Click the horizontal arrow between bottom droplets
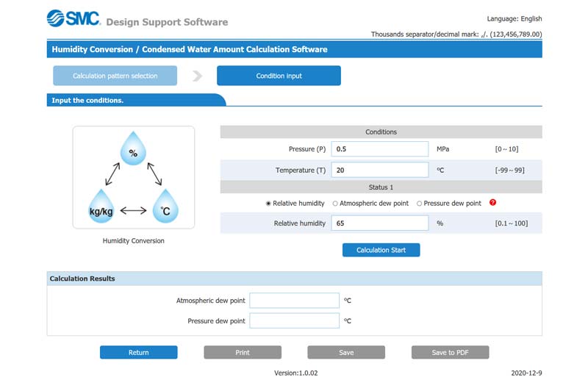 (133, 211)
